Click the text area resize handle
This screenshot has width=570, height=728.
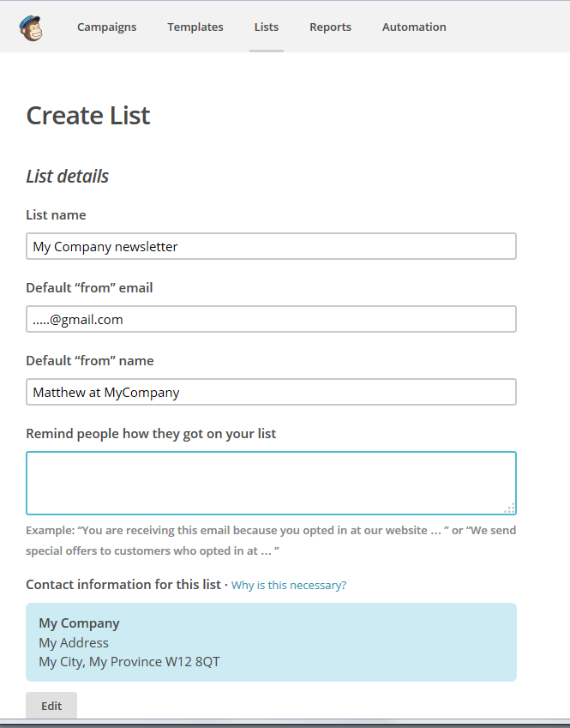coord(509,508)
